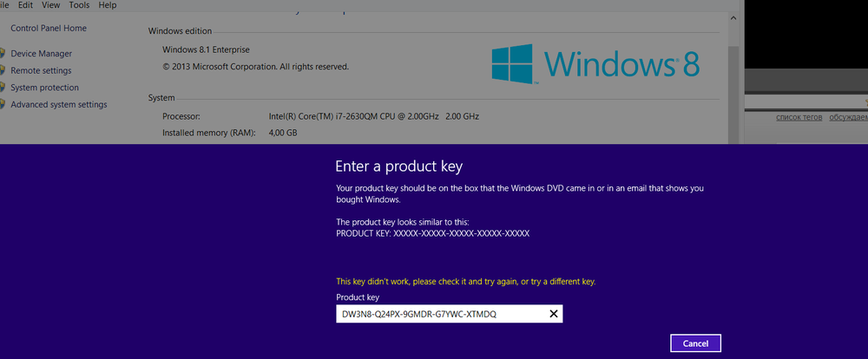
Task: Open the Help menu
Action: tap(108, 5)
